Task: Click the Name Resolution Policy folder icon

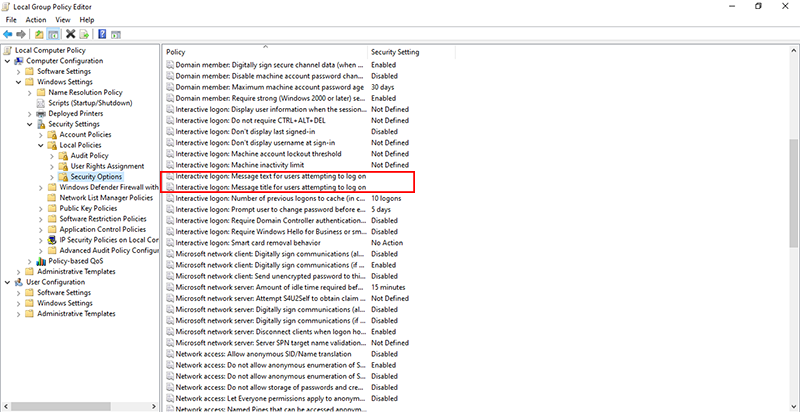Action: pyautogui.click(x=41, y=93)
